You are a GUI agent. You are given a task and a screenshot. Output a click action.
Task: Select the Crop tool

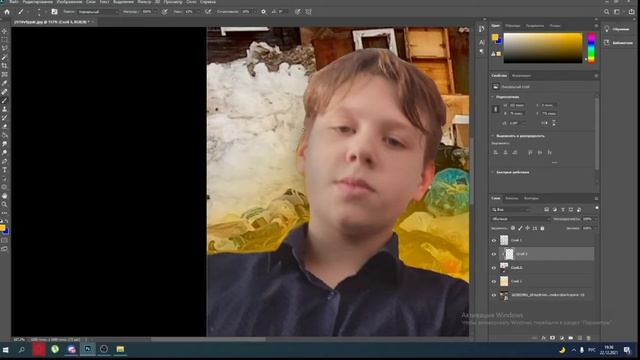[x=4, y=66]
